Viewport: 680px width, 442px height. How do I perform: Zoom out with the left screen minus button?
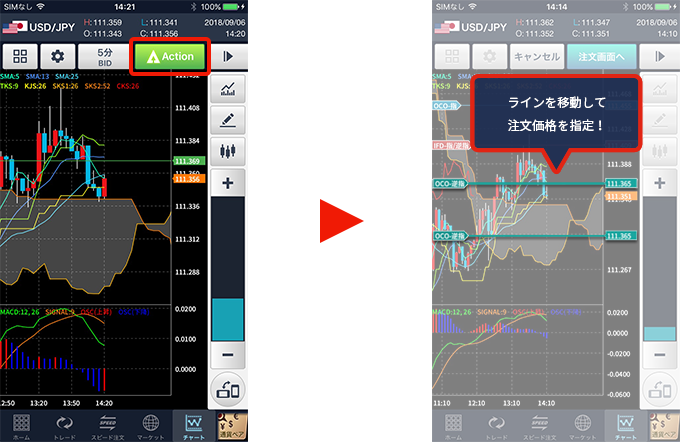tap(228, 354)
